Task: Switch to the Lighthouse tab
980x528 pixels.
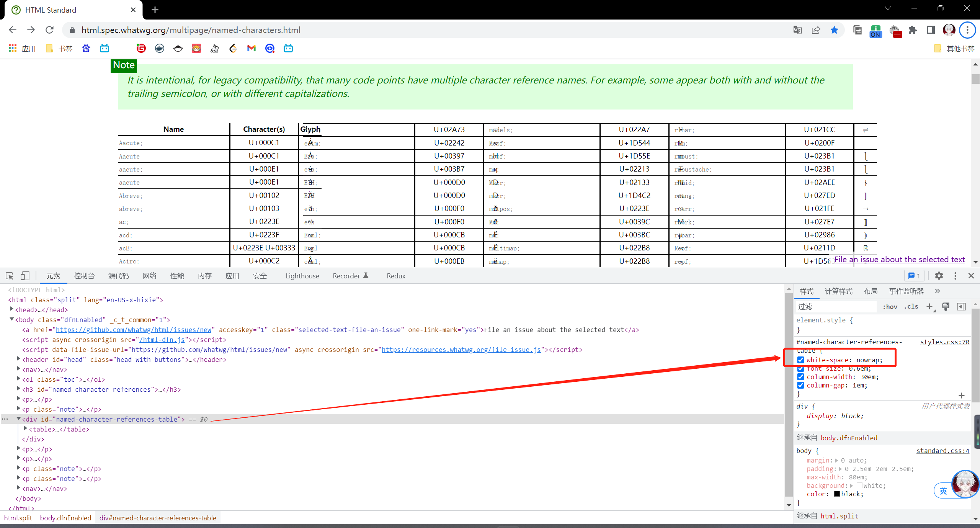Action: tap(302, 276)
